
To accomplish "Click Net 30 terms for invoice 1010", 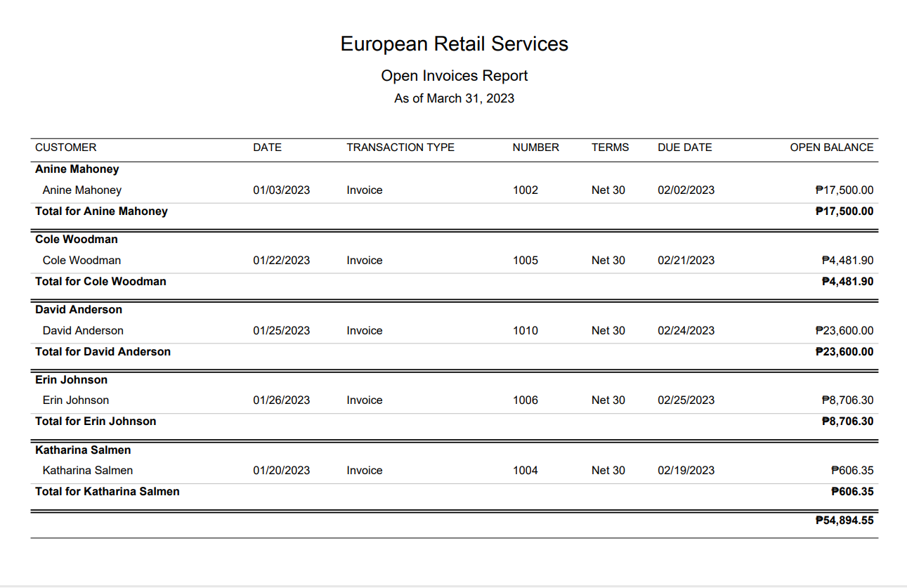I will click(x=608, y=331).
